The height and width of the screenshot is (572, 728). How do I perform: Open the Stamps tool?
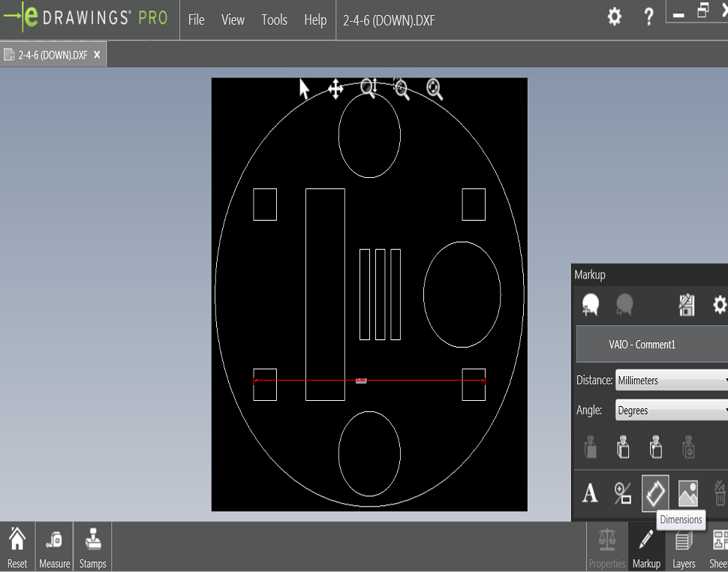[92, 547]
